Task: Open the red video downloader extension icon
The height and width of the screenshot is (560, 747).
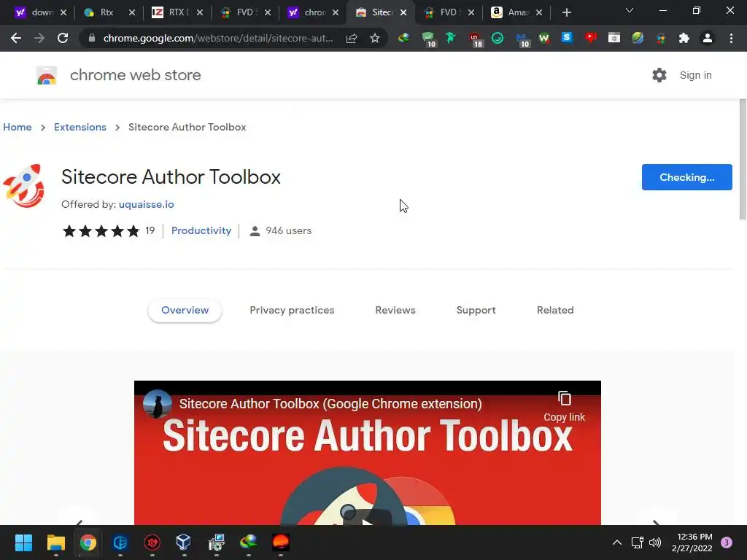Action: (591, 38)
